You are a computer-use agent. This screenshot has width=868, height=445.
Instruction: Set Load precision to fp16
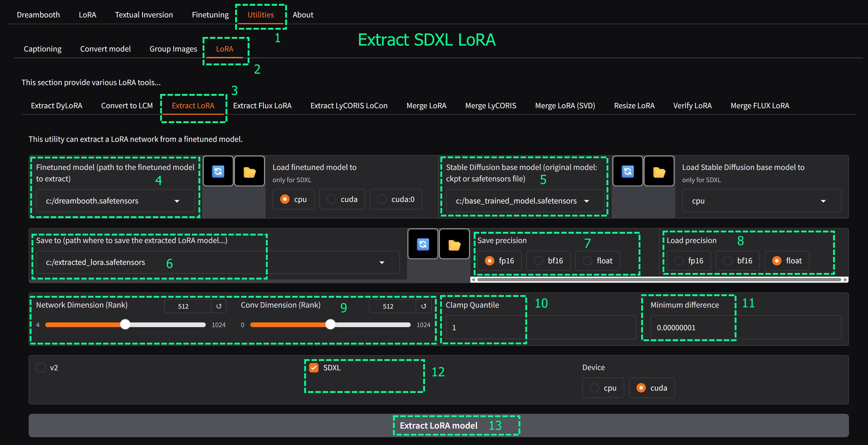tap(689, 260)
